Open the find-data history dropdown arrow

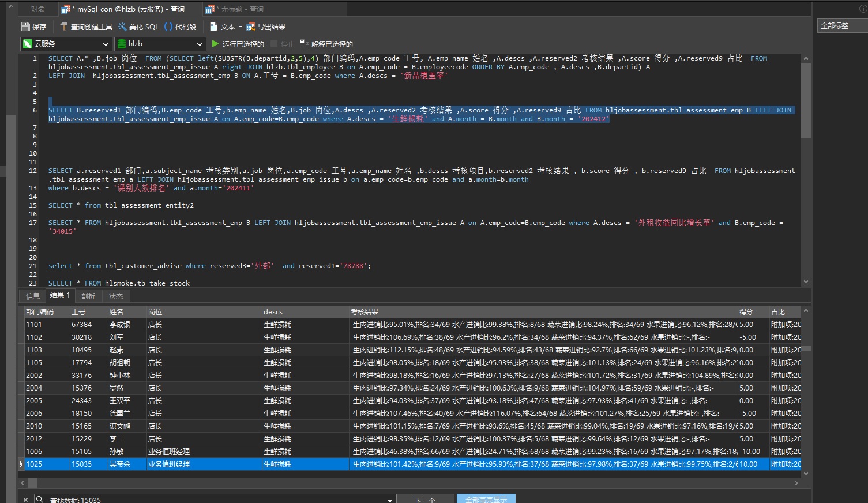pyautogui.click(x=390, y=500)
